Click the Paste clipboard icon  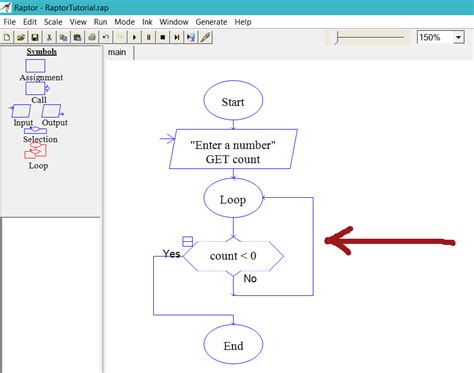tap(78, 37)
